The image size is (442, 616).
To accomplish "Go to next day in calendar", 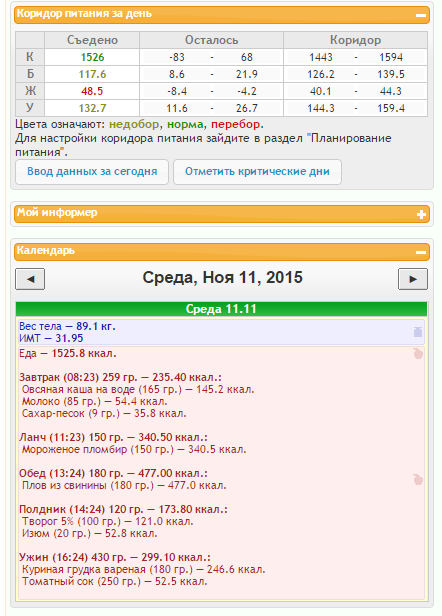I will 413,279.
